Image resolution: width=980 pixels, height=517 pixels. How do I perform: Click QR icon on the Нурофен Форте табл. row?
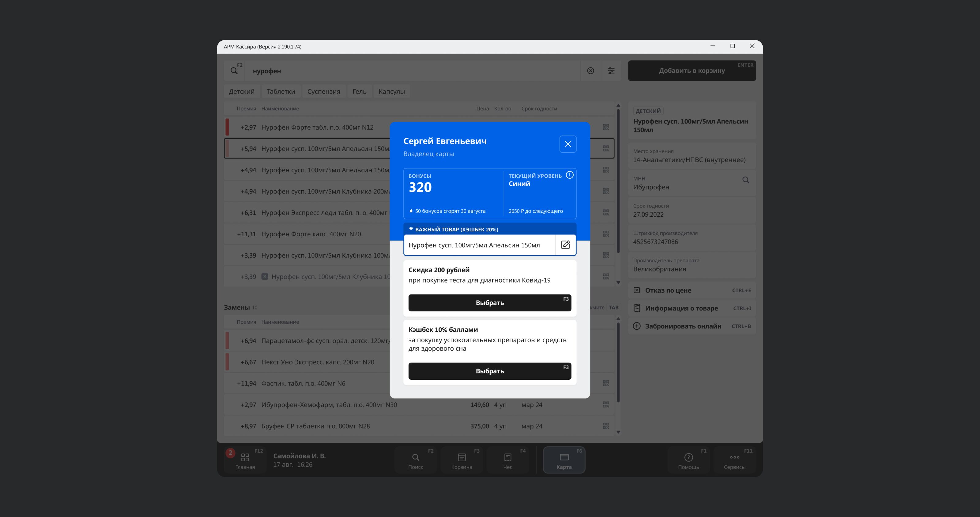tap(606, 127)
